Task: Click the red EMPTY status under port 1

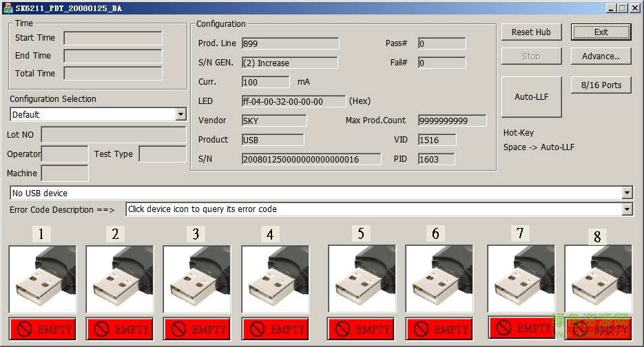Action: pyautogui.click(x=42, y=329)
